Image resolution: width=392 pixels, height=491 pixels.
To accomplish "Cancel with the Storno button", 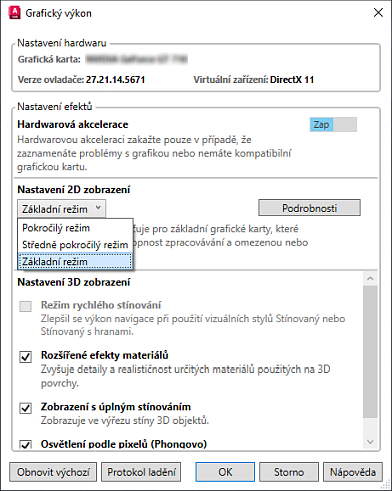I will (x=289, y=472).
